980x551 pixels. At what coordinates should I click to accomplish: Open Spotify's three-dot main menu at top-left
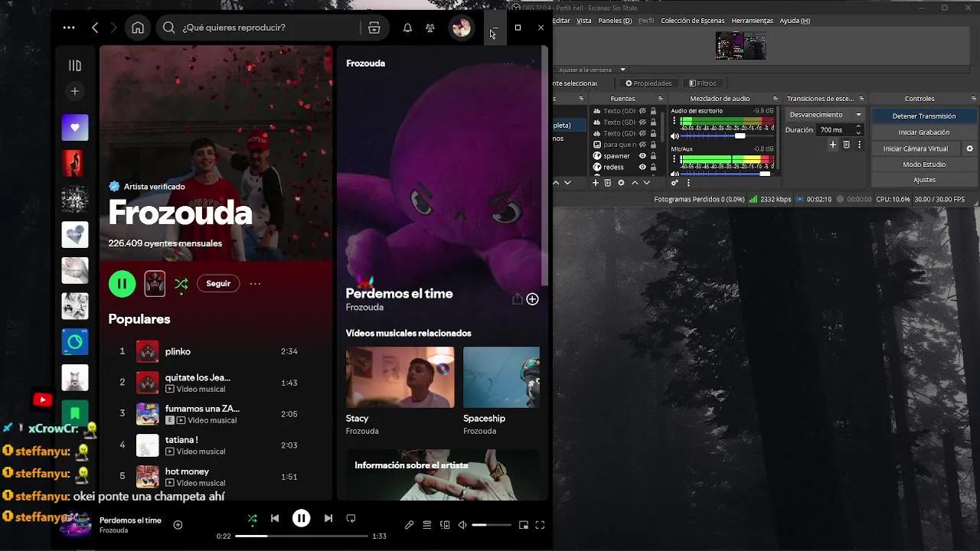click(69, 28)
